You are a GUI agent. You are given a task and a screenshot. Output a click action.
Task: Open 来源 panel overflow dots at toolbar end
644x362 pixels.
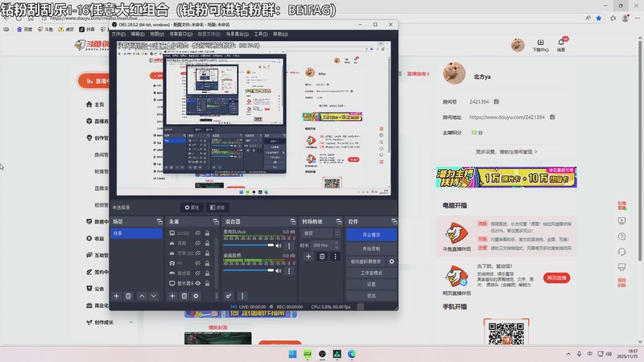(x=216, y=296)
